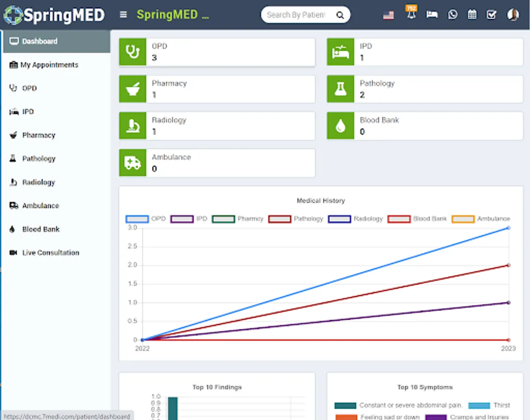530x420 pixels.
Task: Open the Radiology summary card label
Action: (169, 120)
